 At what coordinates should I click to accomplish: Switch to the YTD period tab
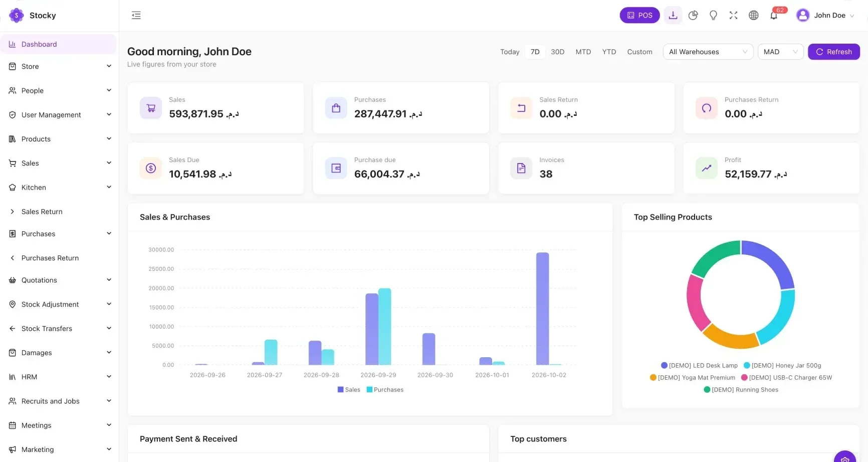(609, 52)
